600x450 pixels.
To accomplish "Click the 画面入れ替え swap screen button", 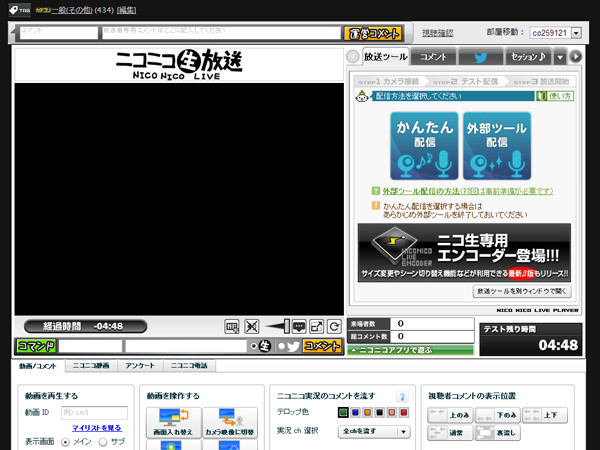I will [173, 422].
